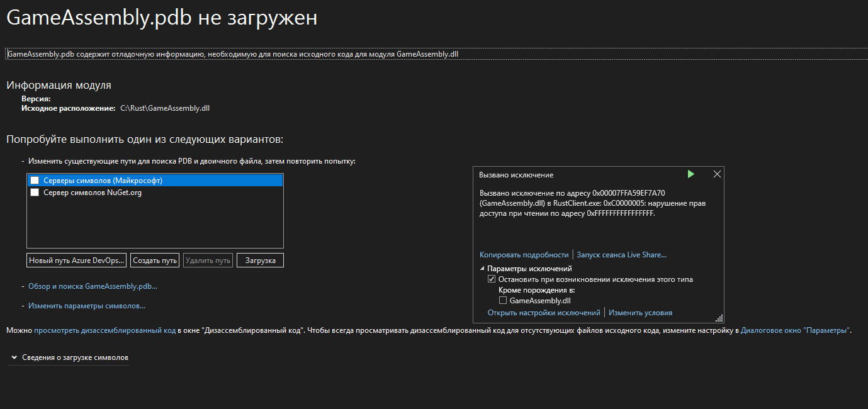Image resolution: width=868 pixels, height=409 pixels.
Task: Open 'Обзор и поиска GameAssembly.pdb...' link
Action: (x=93, y=286)
